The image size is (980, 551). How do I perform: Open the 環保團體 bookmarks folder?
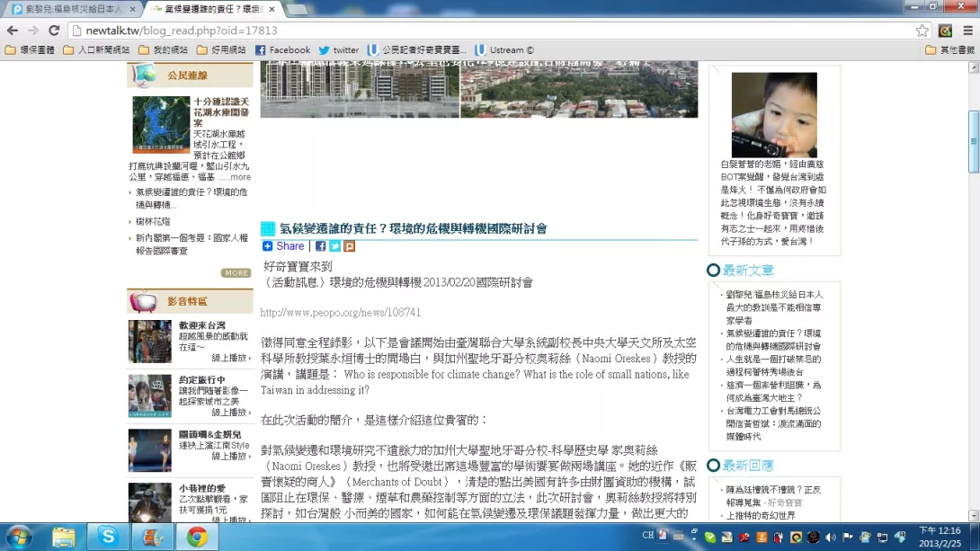point(30,50)
